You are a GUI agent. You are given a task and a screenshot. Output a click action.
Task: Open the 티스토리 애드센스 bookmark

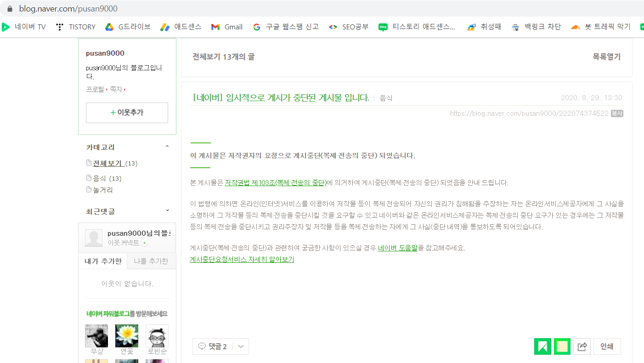coord(417,27)
